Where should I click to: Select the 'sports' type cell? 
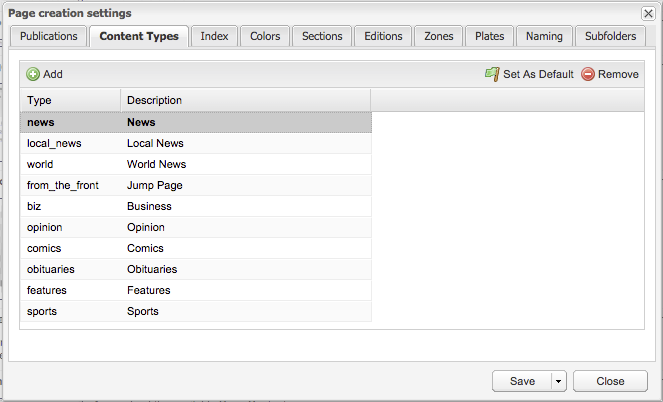click(x=71, y=311)
